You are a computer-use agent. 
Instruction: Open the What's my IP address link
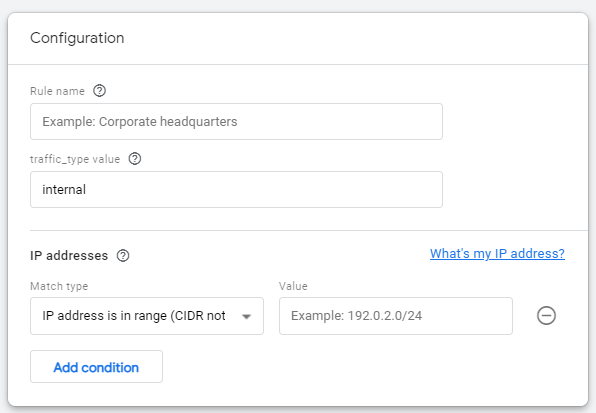pyautogui.click(x=497, y=253)
